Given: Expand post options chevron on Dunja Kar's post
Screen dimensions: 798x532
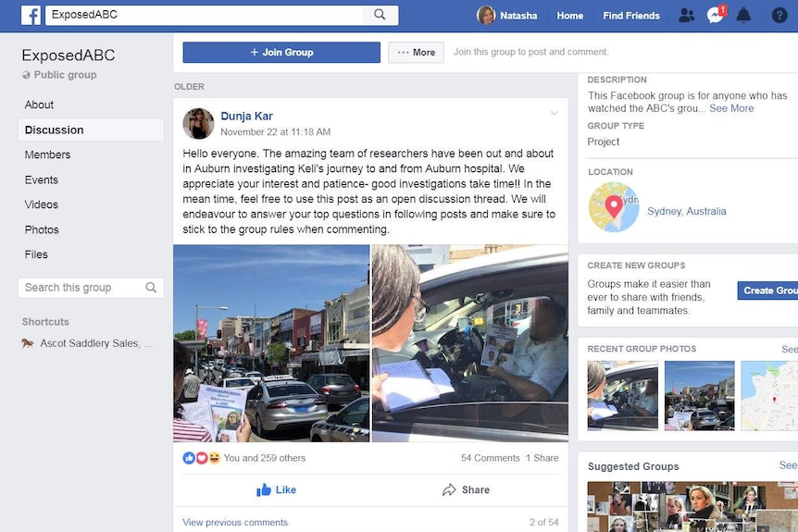Looking at the screenshot, I should tap(555, 113).
